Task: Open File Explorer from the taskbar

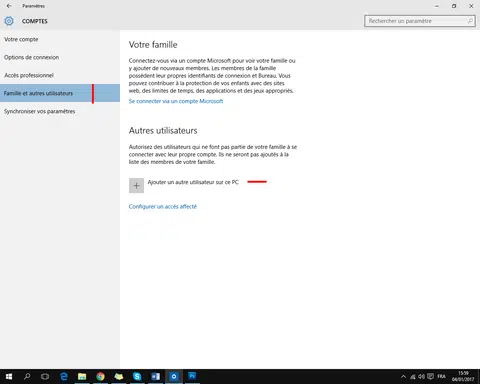Action: (82, 377)
